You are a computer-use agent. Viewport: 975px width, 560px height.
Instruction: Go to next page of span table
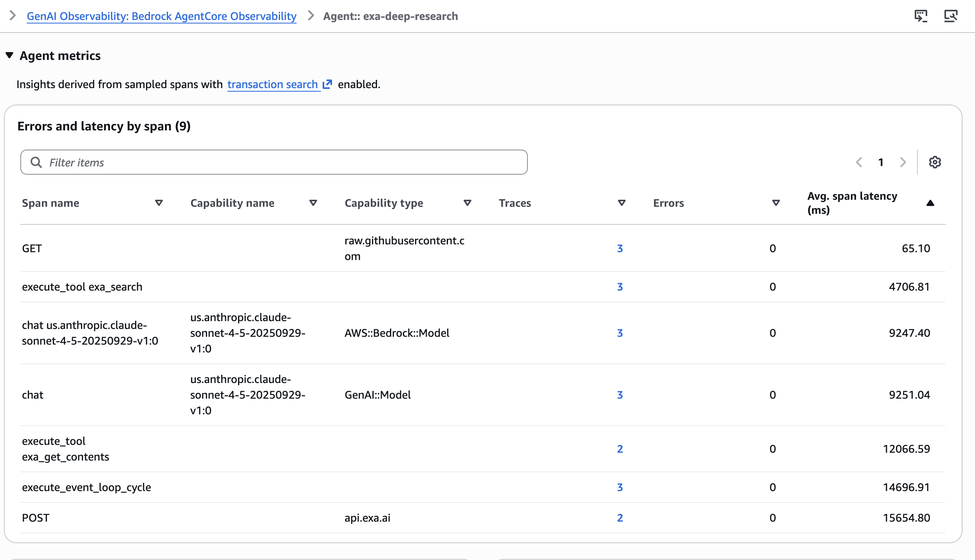coord(903,162)
